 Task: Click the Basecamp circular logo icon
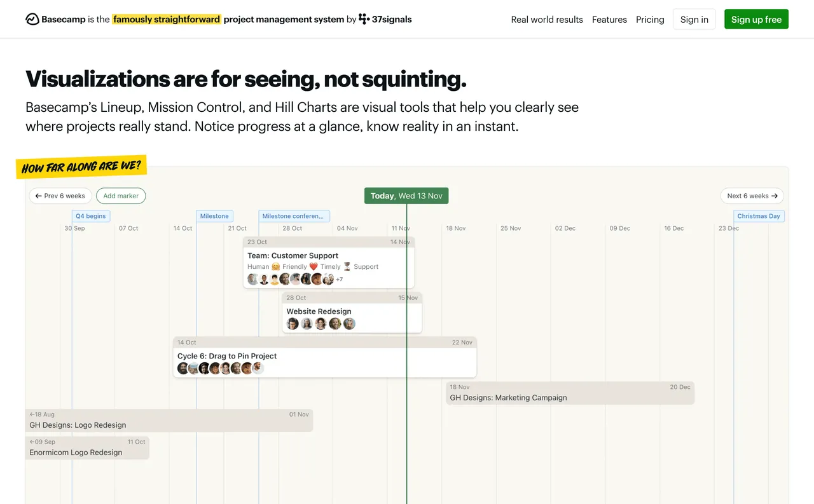tap(32, 19)
